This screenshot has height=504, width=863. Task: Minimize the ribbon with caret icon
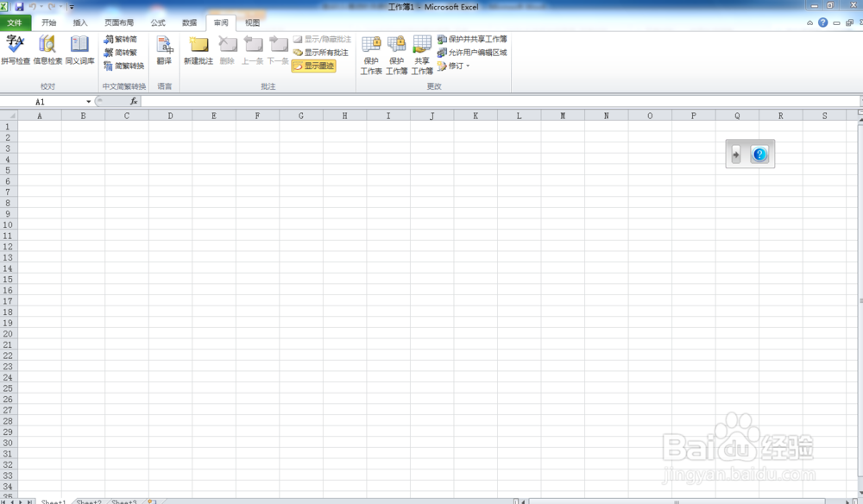coord(809,23)
